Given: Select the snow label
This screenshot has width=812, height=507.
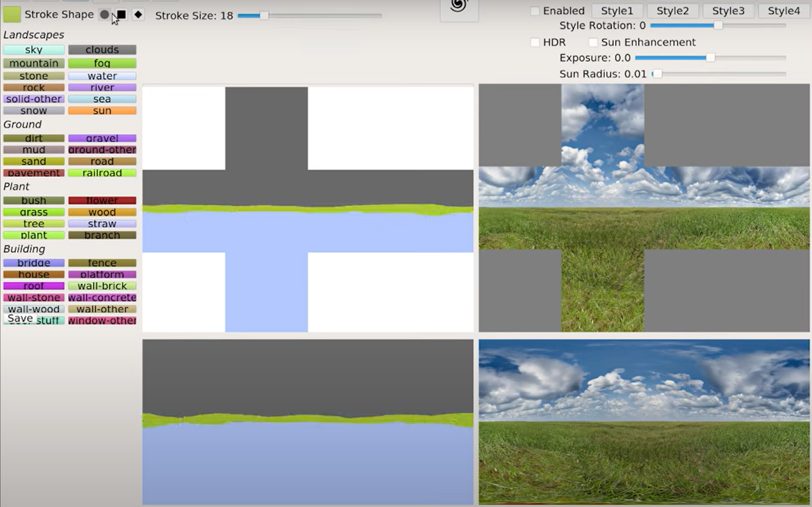Looking at the screenshot, I should (x=34, y=111).
